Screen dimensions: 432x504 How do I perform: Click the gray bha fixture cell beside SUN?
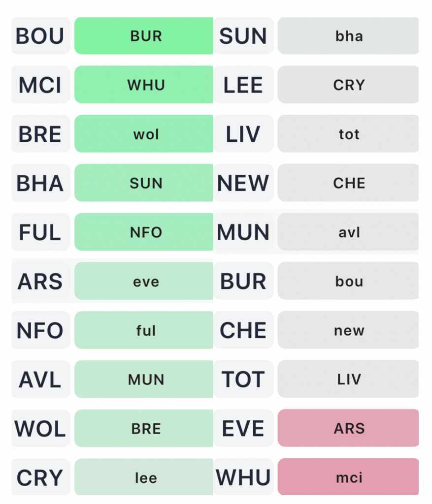coord(348,36)
